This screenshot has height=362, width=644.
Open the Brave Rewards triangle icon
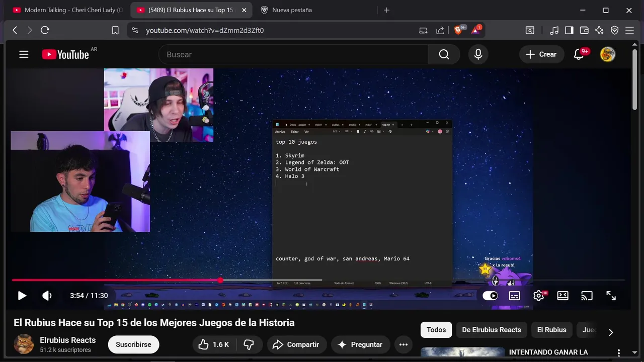(476, 30)
